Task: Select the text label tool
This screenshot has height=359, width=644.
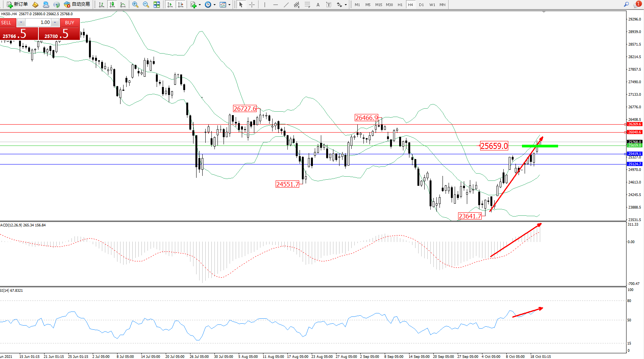Action: [318, 5]
